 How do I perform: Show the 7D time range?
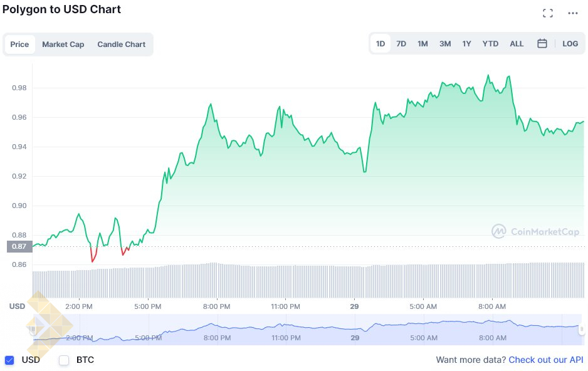click(x=401, y=44)
